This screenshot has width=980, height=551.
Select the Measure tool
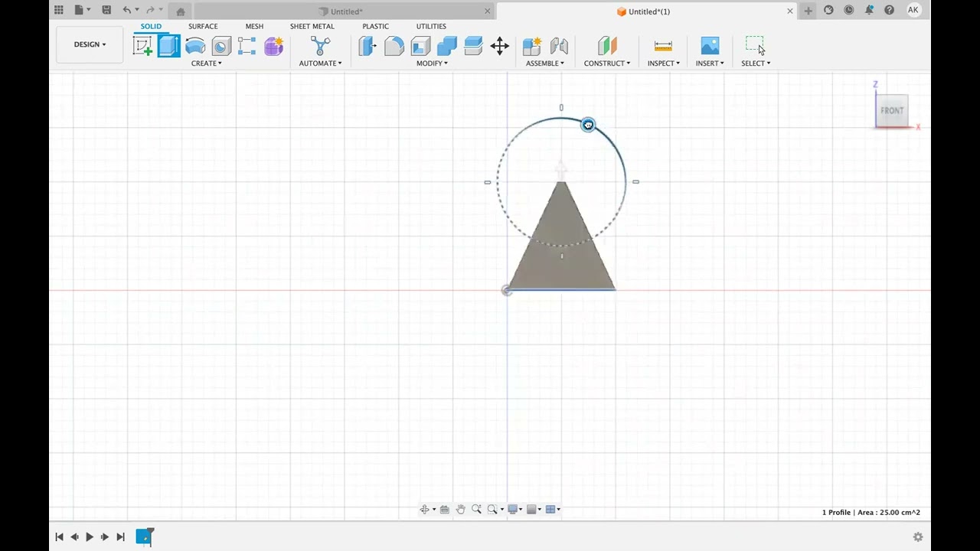pyautogui.click(x=663, y=46)
